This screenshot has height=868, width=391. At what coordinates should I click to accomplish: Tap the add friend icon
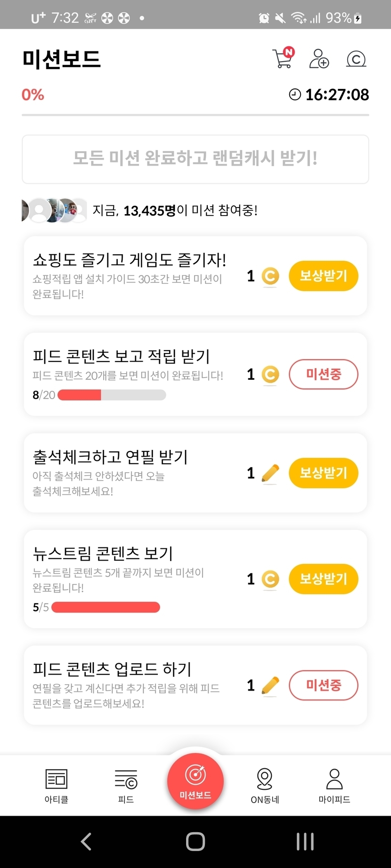pyautogui.click(x=319, y=59)
